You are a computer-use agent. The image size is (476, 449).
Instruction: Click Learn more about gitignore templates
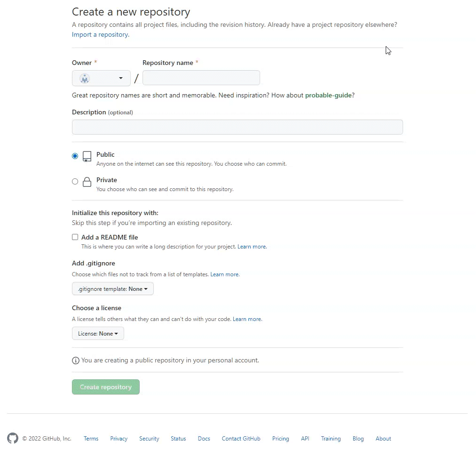point(224,274)
